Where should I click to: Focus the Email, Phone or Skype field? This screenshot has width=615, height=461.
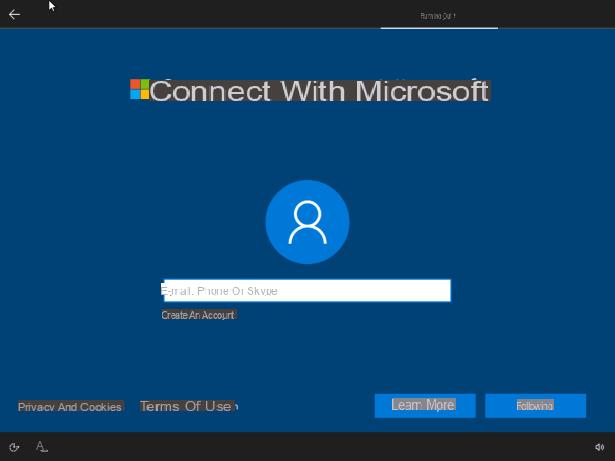point(307,291)
